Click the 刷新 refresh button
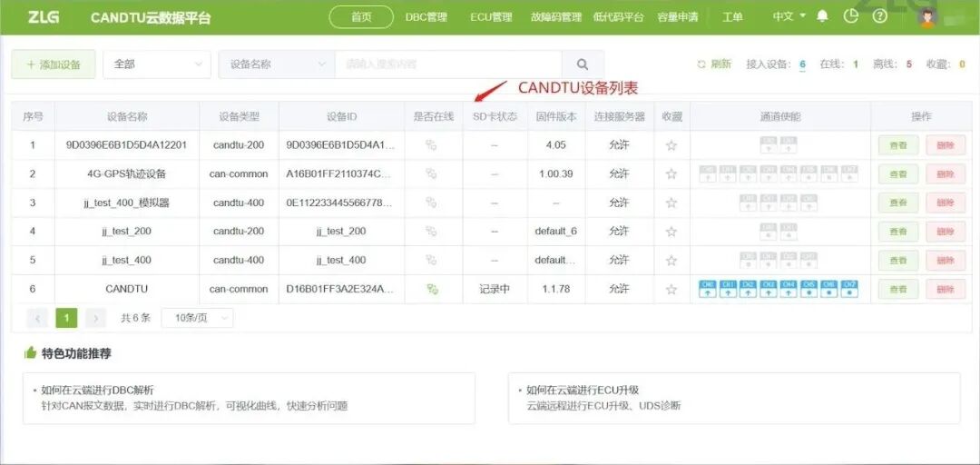The height and width of the screenshot is (465, 980). pos(714,64)
